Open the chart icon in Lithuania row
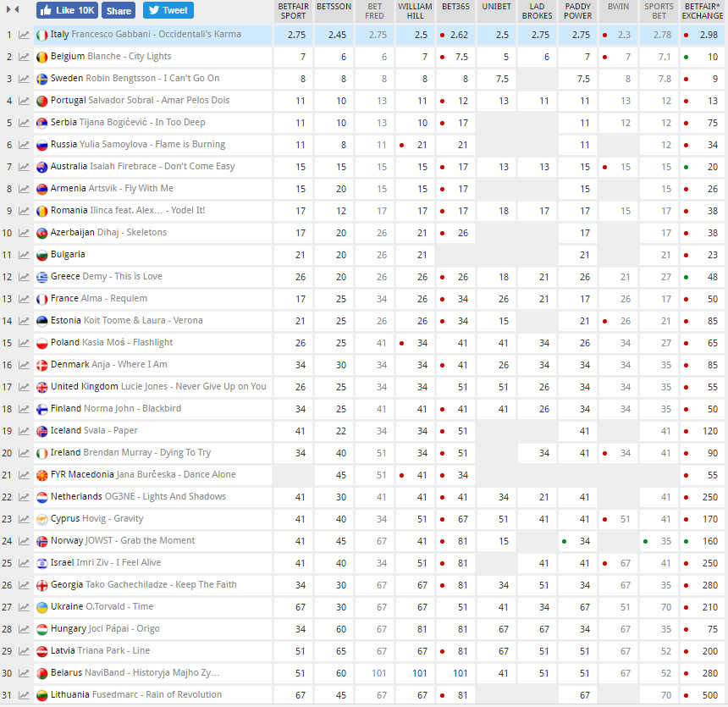Screen dimensions: 728x707 [24, 695]
